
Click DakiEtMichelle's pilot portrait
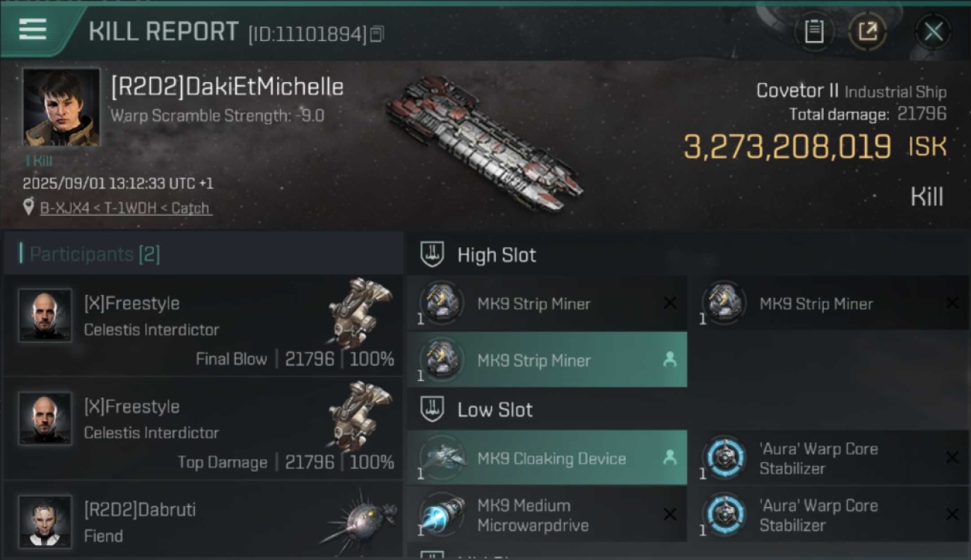pyautogui.click(x=61, y=108)
